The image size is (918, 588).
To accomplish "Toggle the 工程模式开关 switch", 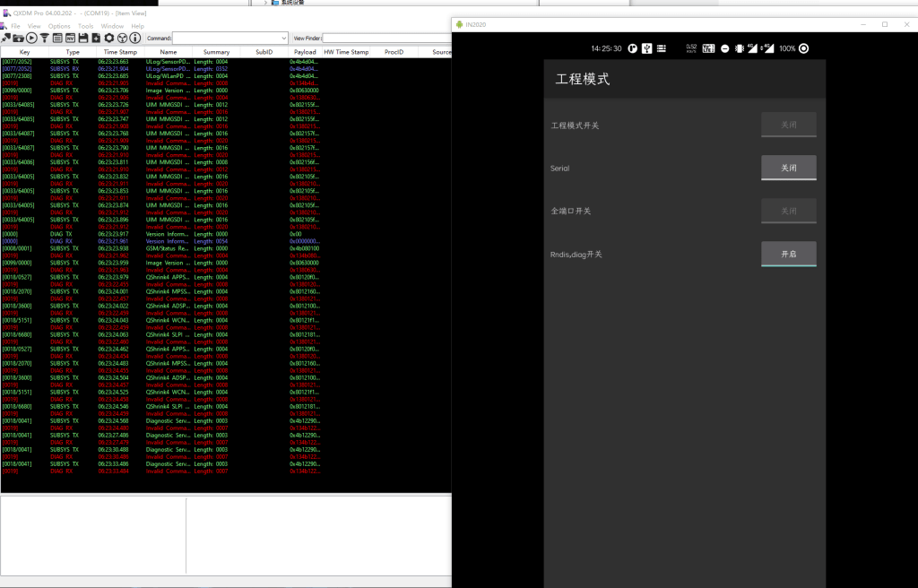I will click(x=789, y=125).
